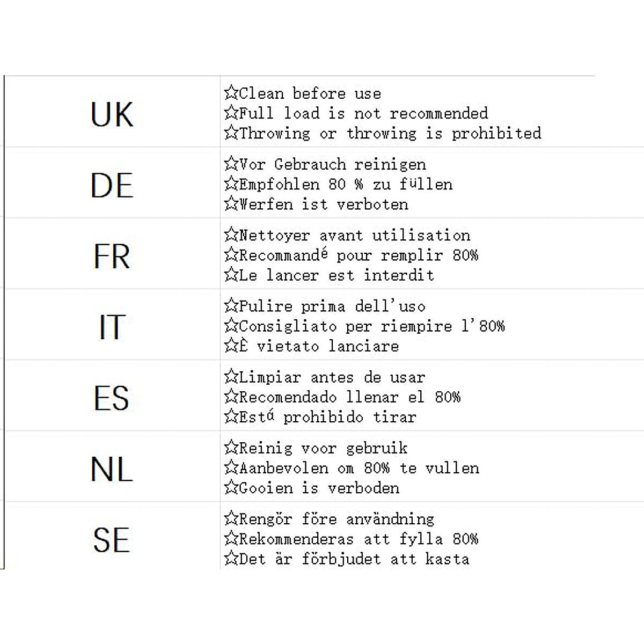Click the star before 'Pulire prima dell'uso'
Viewport: 644px width, 644px height.
pos(231,306)
